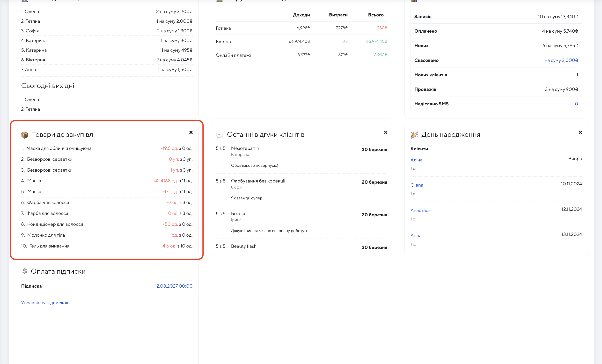602x364 pixels.
Task: Close the Товари до закупівлі widget
Action: (x=191, y=132)
